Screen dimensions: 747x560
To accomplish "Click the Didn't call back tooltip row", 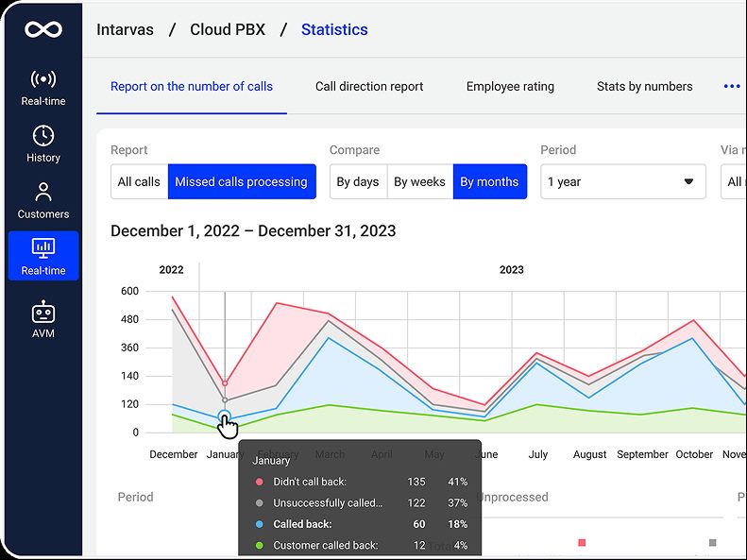I will pyautogui.click(x=360, y=482).
